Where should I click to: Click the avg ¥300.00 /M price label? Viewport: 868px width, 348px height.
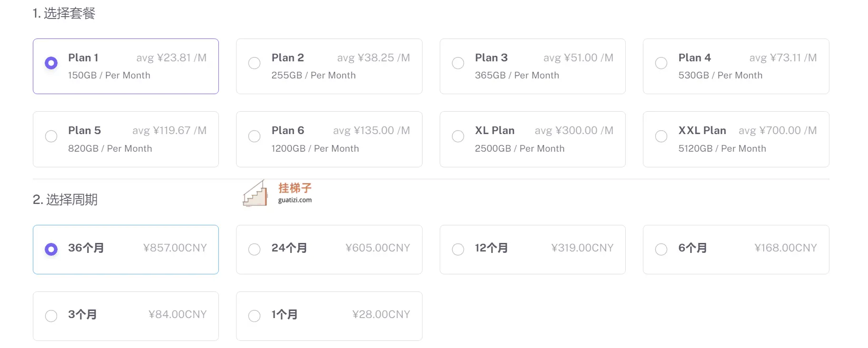(574, 130)
